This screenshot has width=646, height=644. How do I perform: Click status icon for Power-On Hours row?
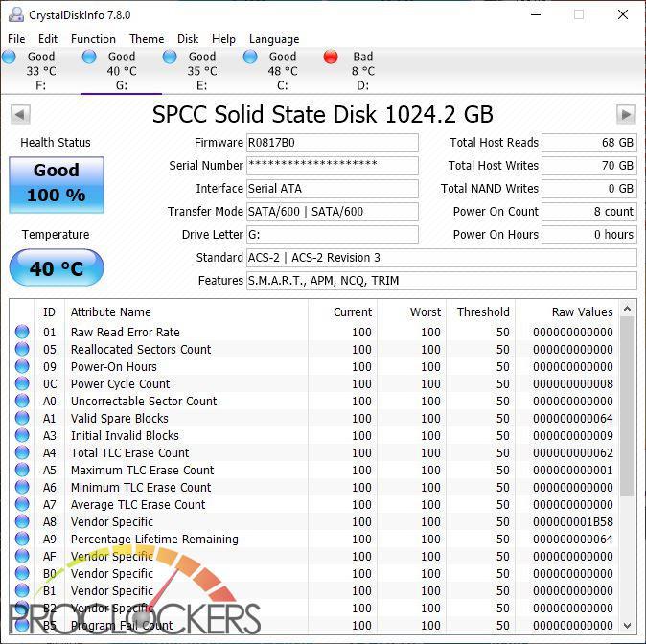coord(22,366)
